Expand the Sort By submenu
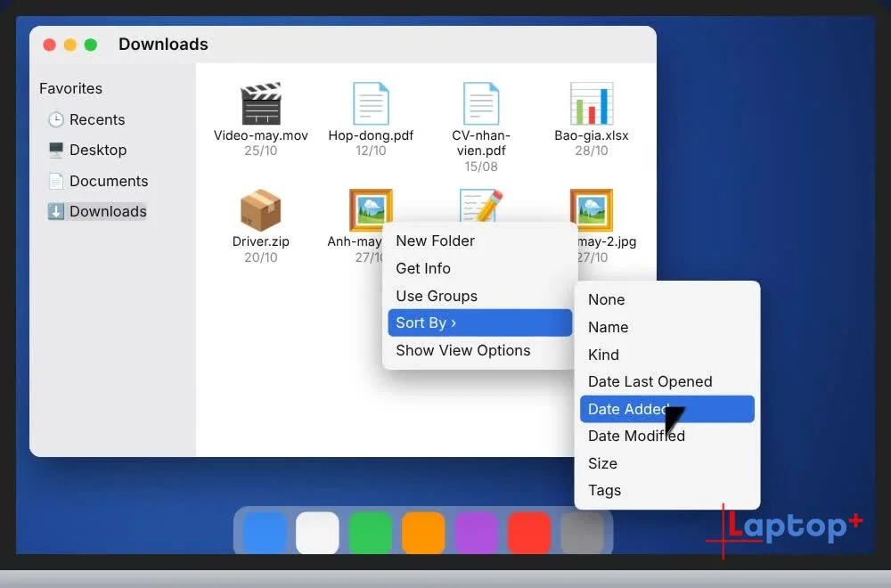 [x=480, y=323]
